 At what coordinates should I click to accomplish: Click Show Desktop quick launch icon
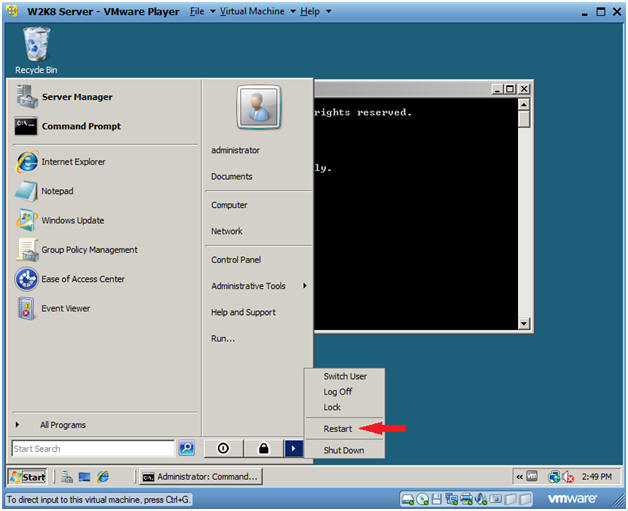(x=85, y=477)
